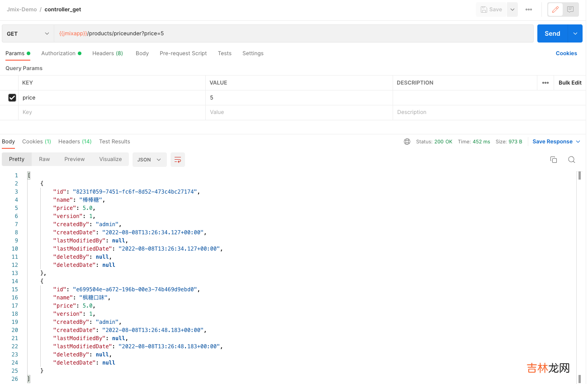This screenshot has width=588, height=384.
Task: Expand Save options dropdown arrow
Action: tap(512, 9)
